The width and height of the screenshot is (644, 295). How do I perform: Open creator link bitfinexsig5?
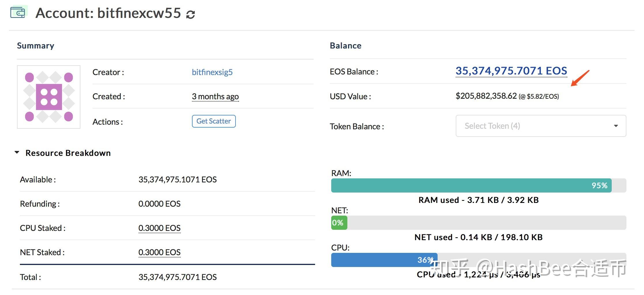[x=212, y=72]
